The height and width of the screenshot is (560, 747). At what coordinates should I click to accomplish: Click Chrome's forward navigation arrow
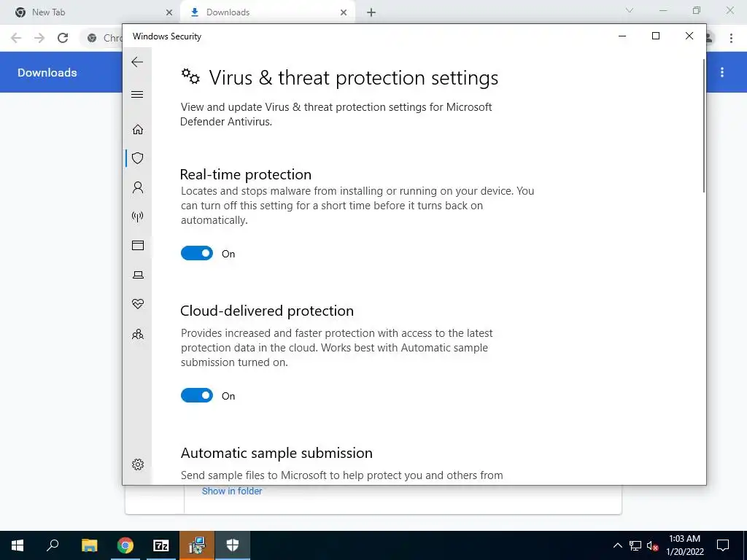coord(39,38)
